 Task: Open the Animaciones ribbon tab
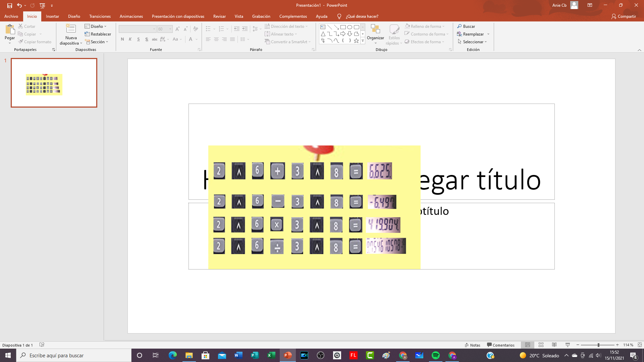pos(131,16)
